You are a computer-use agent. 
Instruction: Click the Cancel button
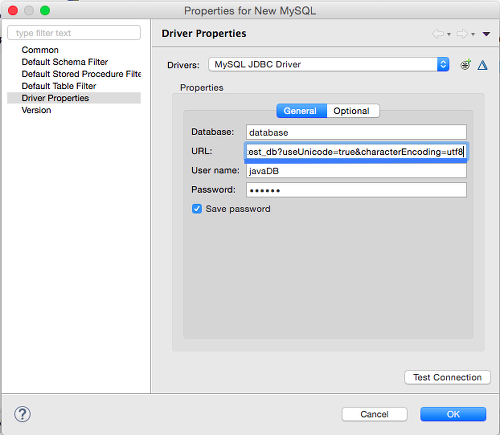coord(374,414)
